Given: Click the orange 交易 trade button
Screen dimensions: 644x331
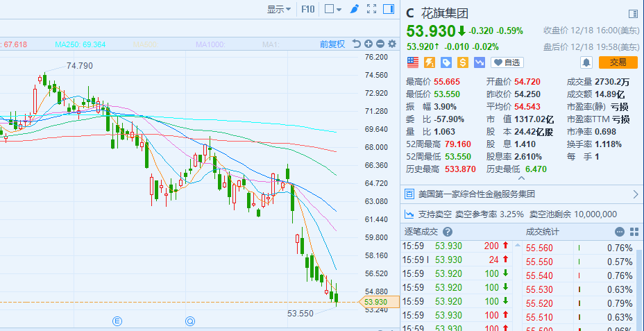Looking at the screenshot, I should 618,62.
